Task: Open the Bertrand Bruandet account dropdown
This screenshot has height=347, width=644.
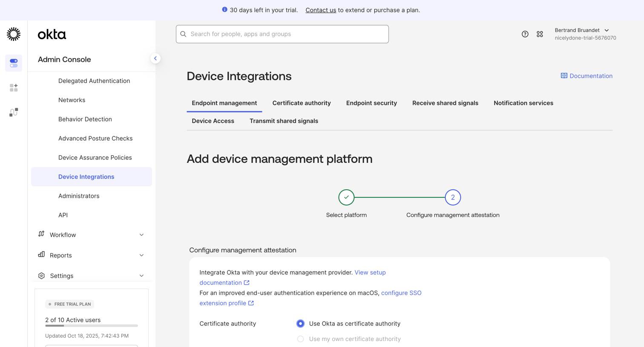Action: point(585,34)
